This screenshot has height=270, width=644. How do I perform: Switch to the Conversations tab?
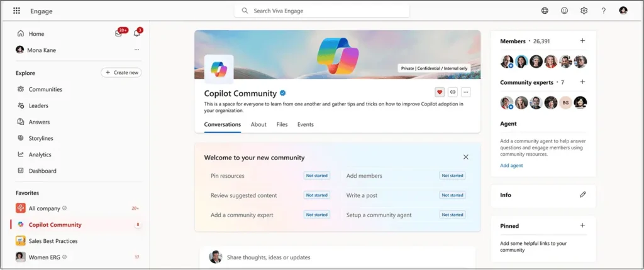pyautogui.click(x=223, y=124)
